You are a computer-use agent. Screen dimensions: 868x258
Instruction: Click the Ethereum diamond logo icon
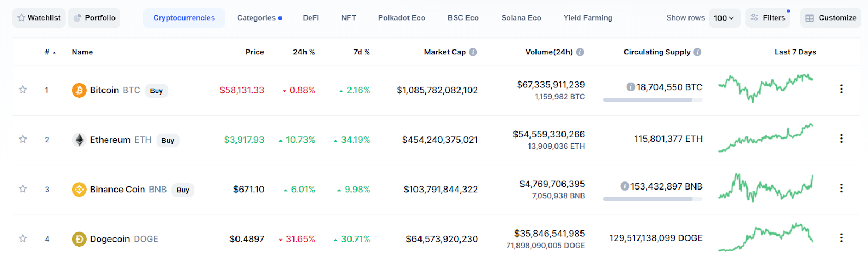pos(79,140)
